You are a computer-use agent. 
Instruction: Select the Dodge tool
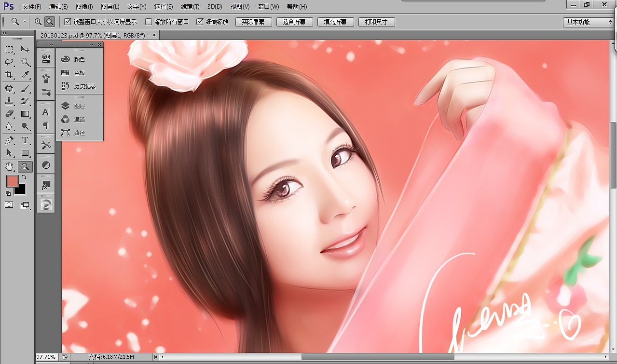coord(25,126)
